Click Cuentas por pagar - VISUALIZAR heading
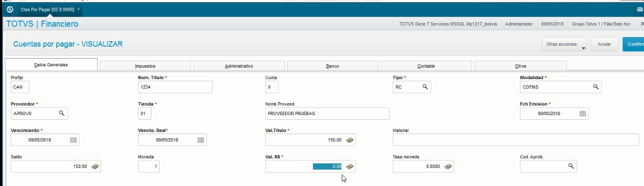The image size is (644, 186). [68, 44]
